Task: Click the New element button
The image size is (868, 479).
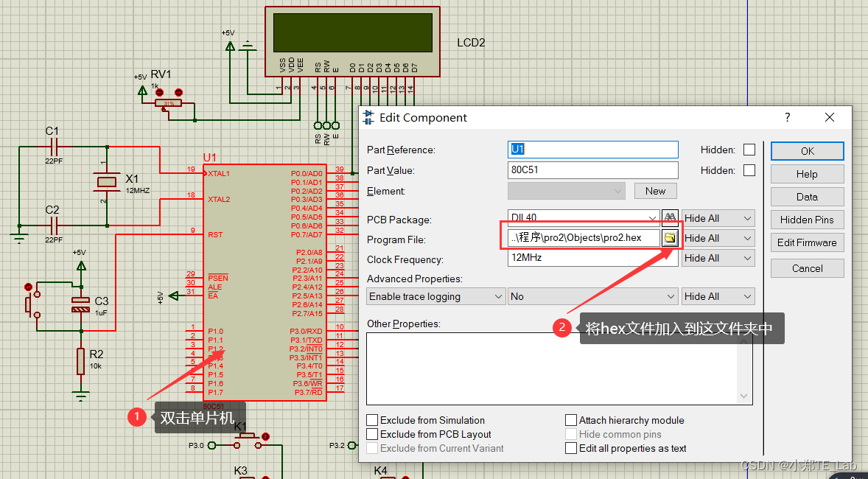Action: pyautogui.click(x=656, y=191)
